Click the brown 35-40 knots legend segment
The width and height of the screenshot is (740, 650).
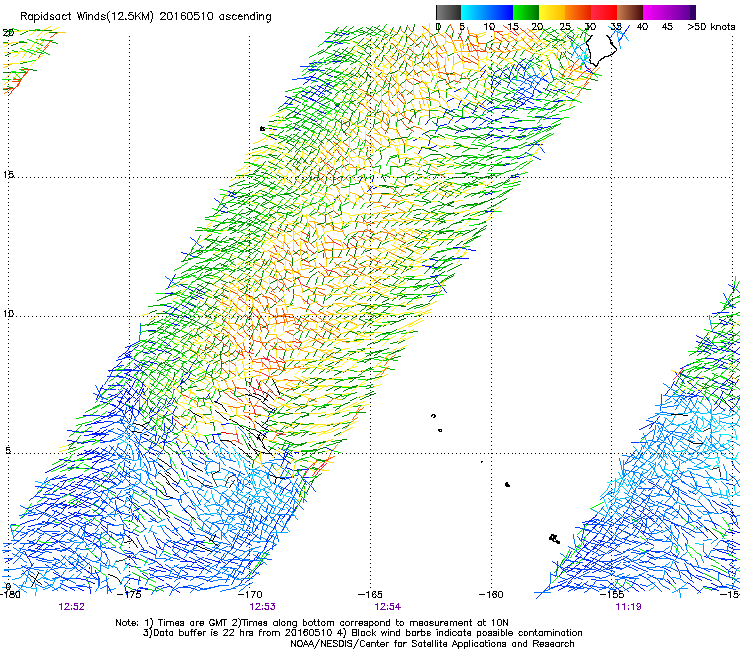pos(630,12)
